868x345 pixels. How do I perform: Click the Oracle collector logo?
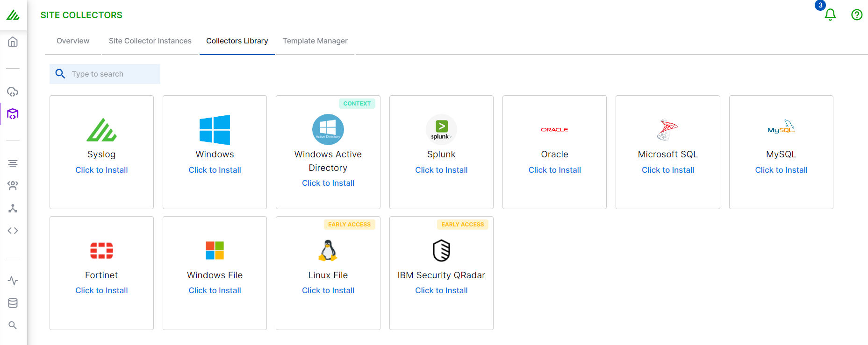pos(555,129)
